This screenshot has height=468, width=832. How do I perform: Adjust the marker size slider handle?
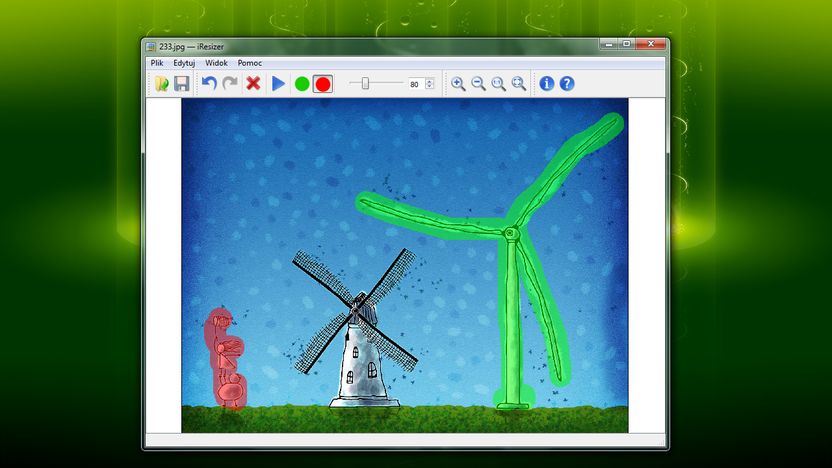(x=365, y=83)
